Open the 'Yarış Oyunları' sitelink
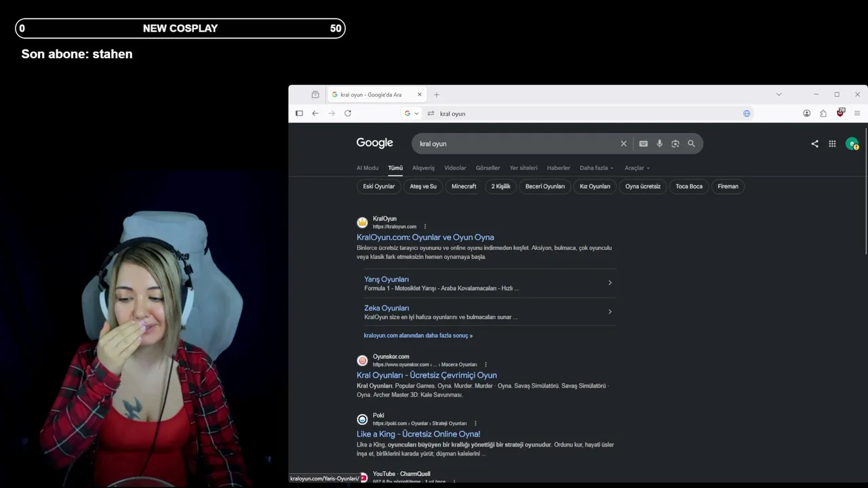Screen dimensions: 868x488 click(x=387, y=279)
